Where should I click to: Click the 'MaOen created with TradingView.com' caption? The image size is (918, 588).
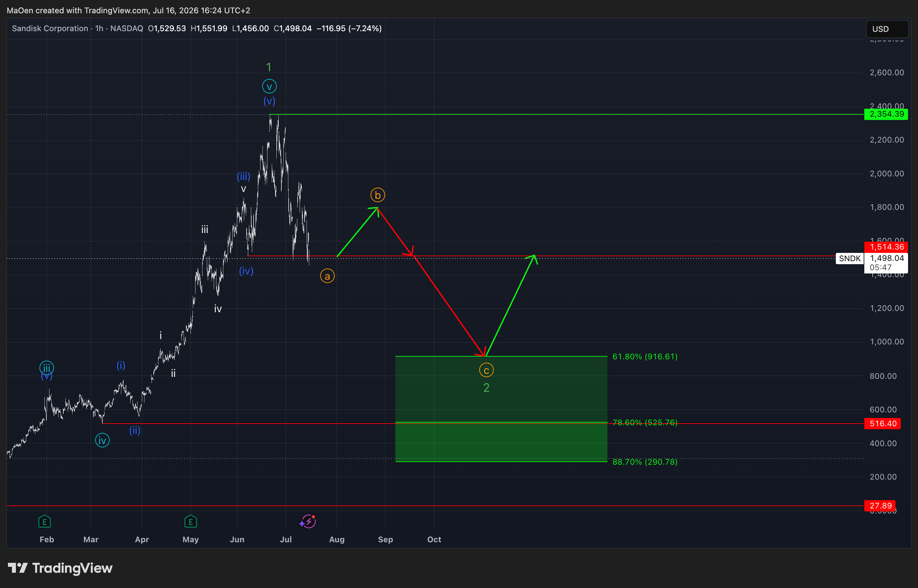(78, 10)
